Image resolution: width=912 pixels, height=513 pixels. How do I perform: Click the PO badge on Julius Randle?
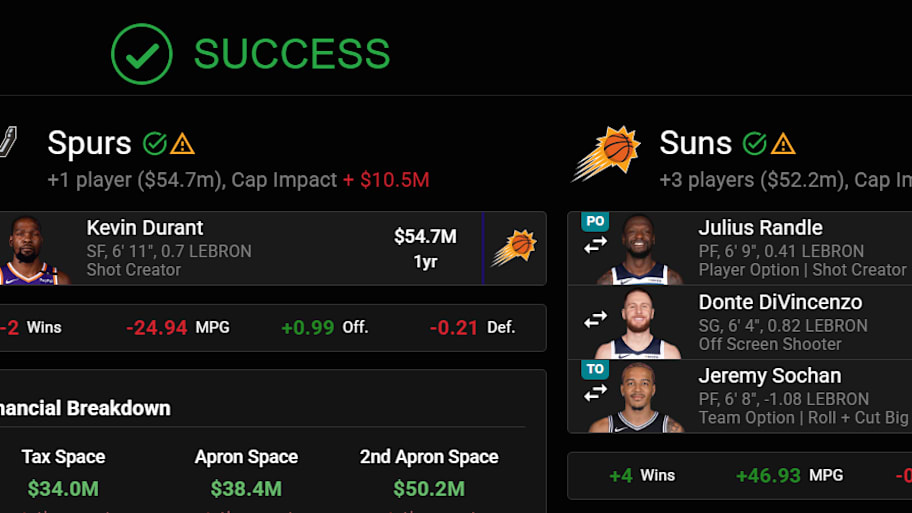click(595, 222)
